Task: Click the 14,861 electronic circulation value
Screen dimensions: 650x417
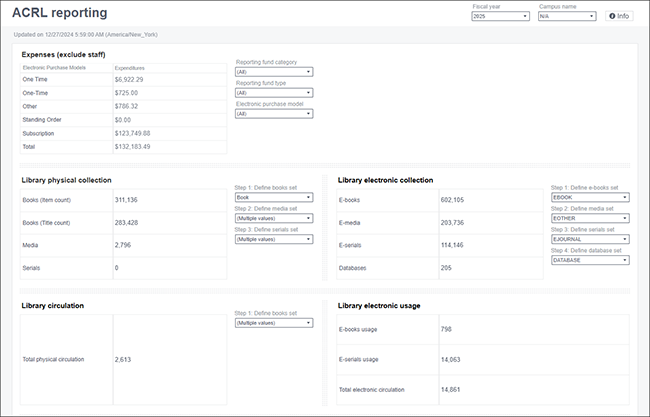Action: click(451, 390)
